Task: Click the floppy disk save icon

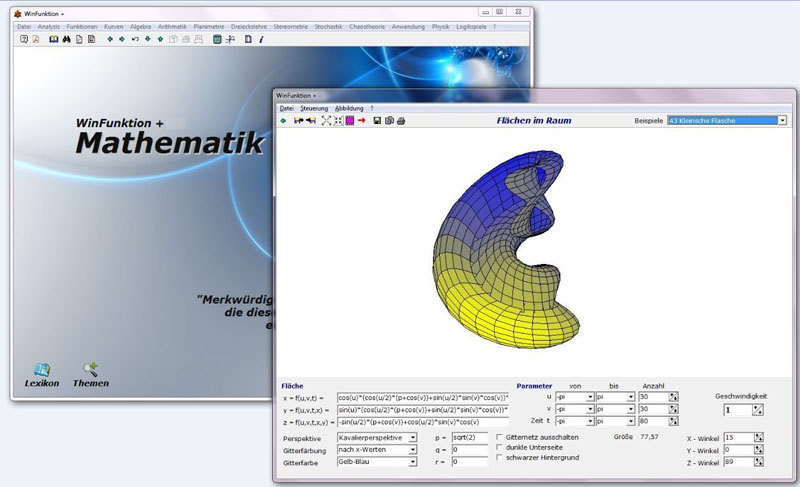Action: 377,121
